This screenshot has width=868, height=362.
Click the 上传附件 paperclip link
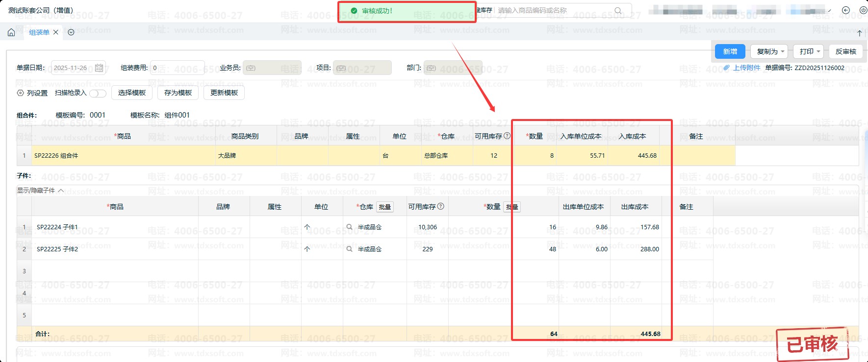coord(742,68)
